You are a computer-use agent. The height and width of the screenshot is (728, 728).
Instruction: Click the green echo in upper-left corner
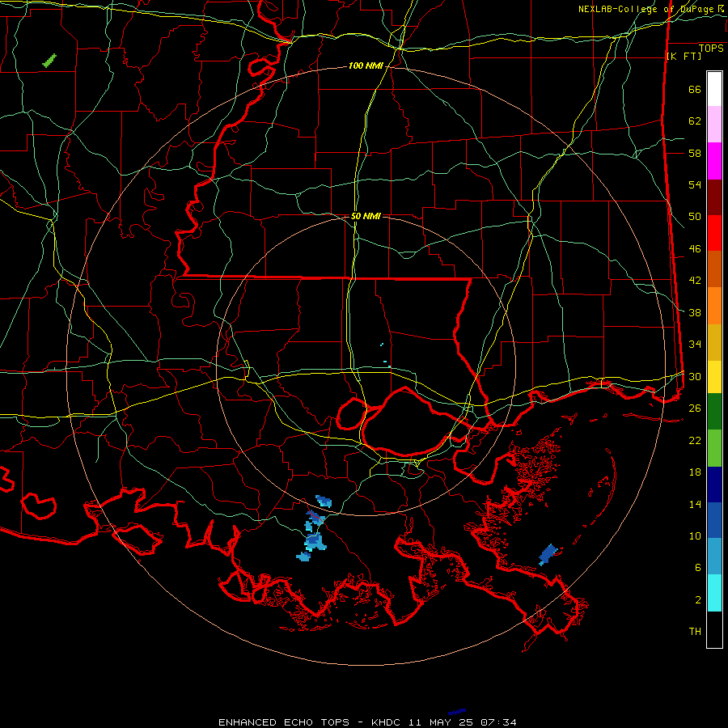[x=49, y=61]
